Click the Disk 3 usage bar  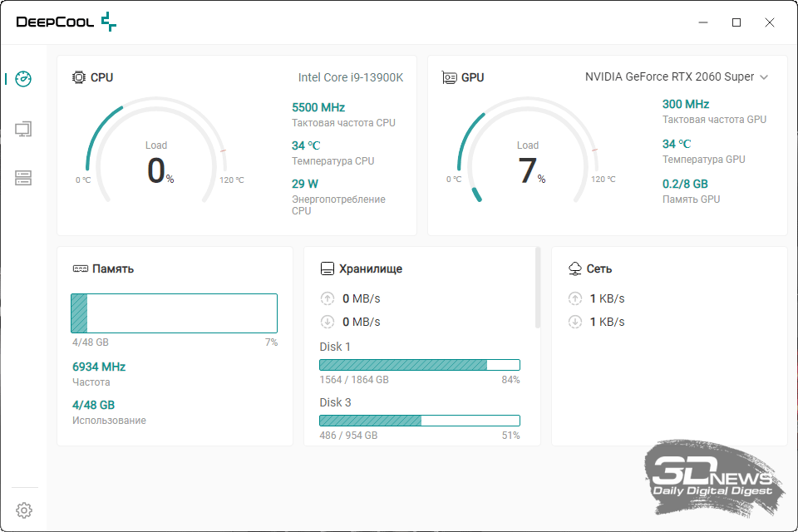click(420, 421)
